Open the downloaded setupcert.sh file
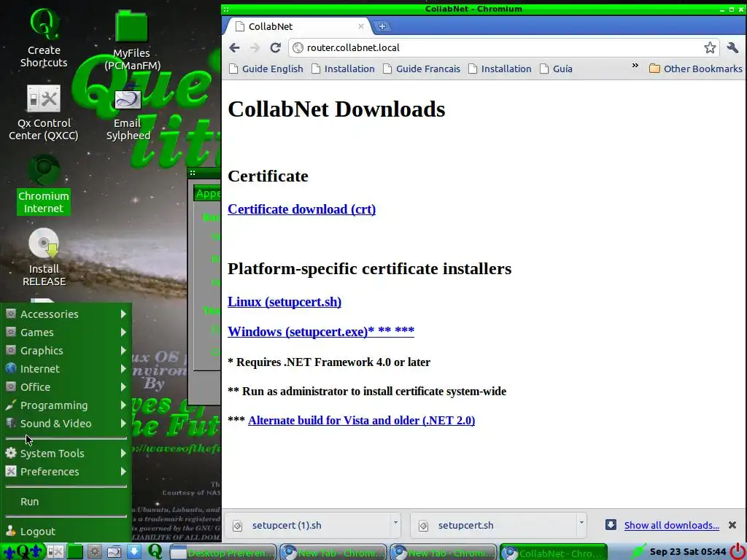This screenshot has height=560, width=747. coord(493,525)
